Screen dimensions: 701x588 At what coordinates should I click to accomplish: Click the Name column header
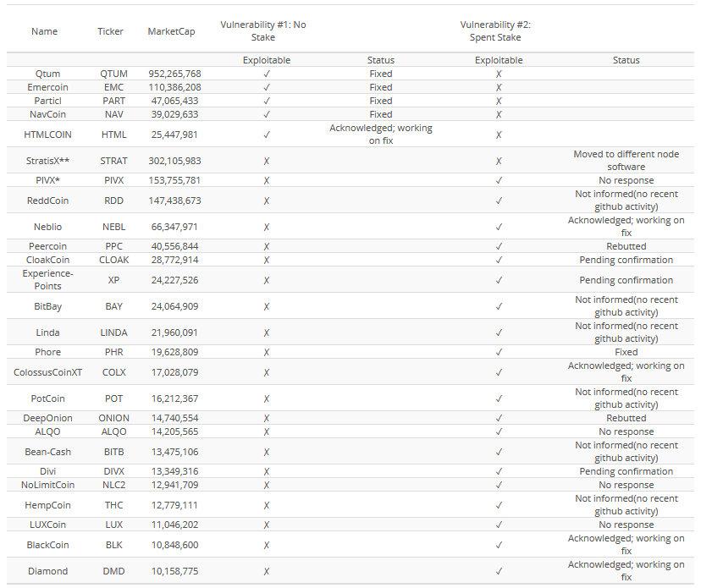click(44, 31)
